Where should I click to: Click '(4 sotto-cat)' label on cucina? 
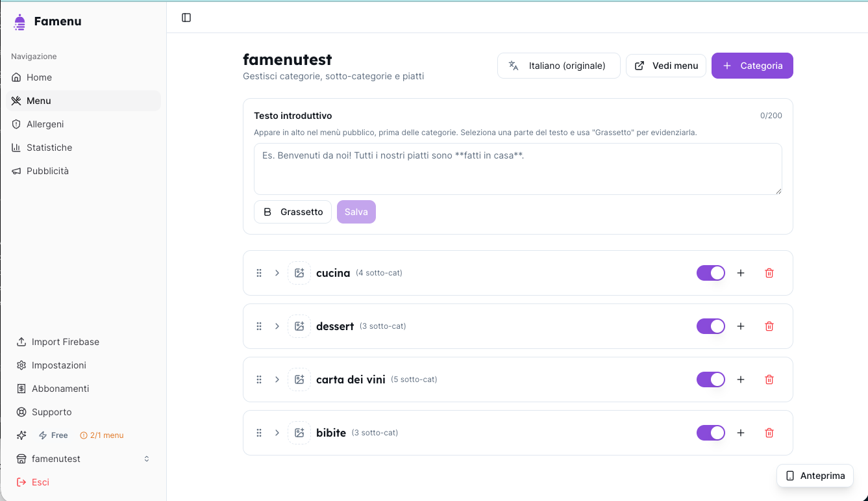point(379,273)
